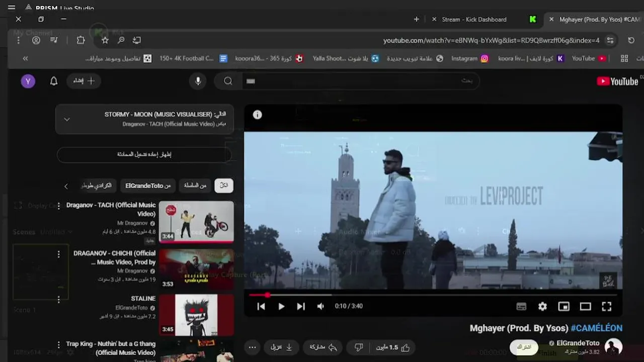Click the info icon on the video

(x=258, y=115)
